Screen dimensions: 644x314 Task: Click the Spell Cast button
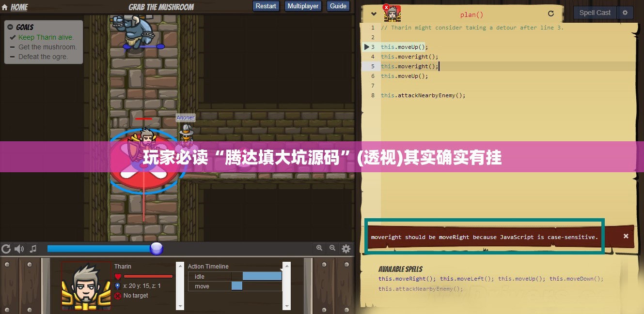pos(595,13)
